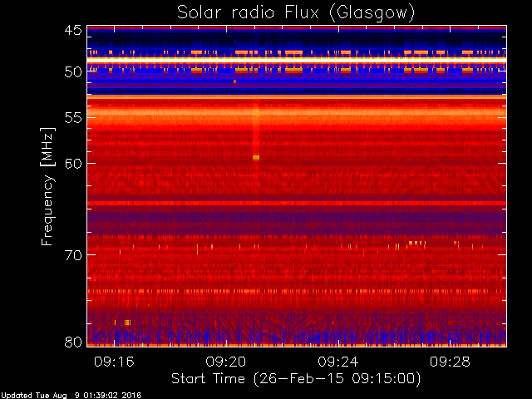Click the orange burst spot near 55 MHz

pyautogui.click(x=256, y=113)
